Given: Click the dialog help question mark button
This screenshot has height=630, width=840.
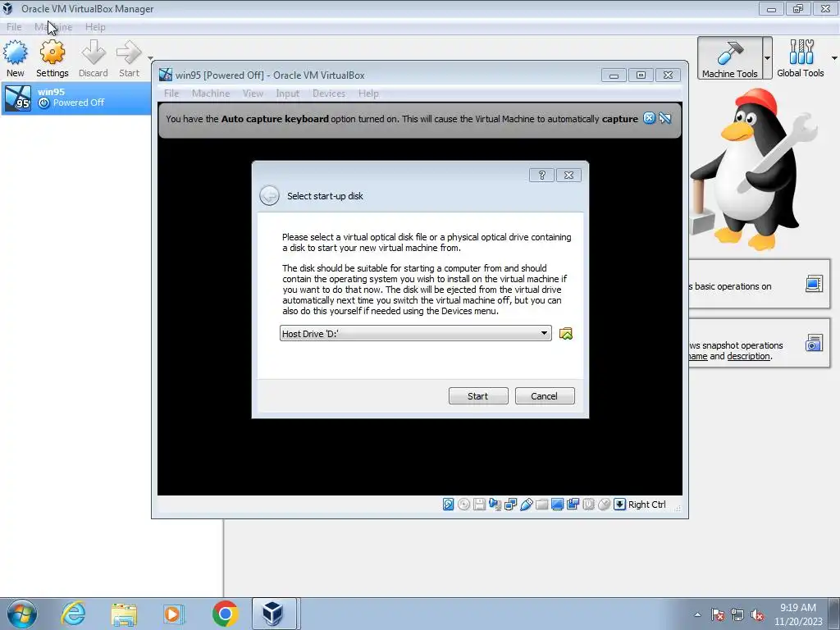Looking at the screenshot, I should click(x=541, y=176).
